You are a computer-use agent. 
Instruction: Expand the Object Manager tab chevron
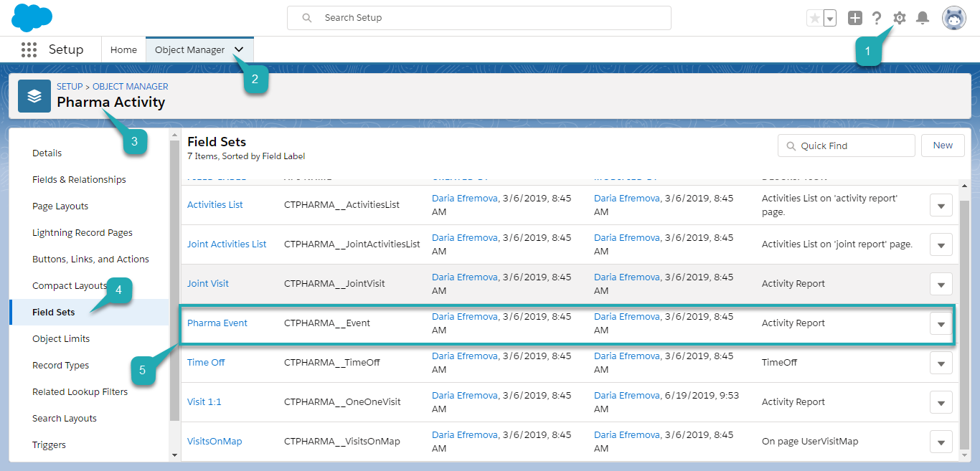239,49
